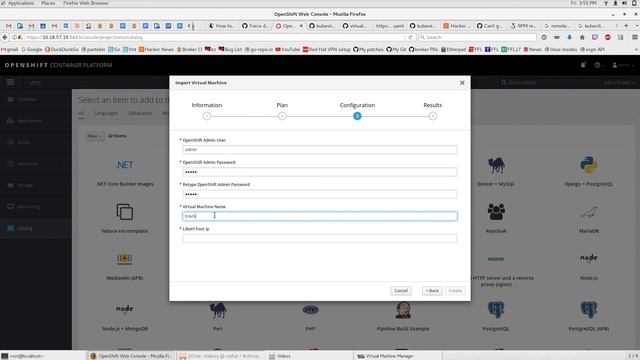The height and width of the screenshot is (360, 640).
Task: Switch to the Languages catalog tab
Action: point(106,113)
